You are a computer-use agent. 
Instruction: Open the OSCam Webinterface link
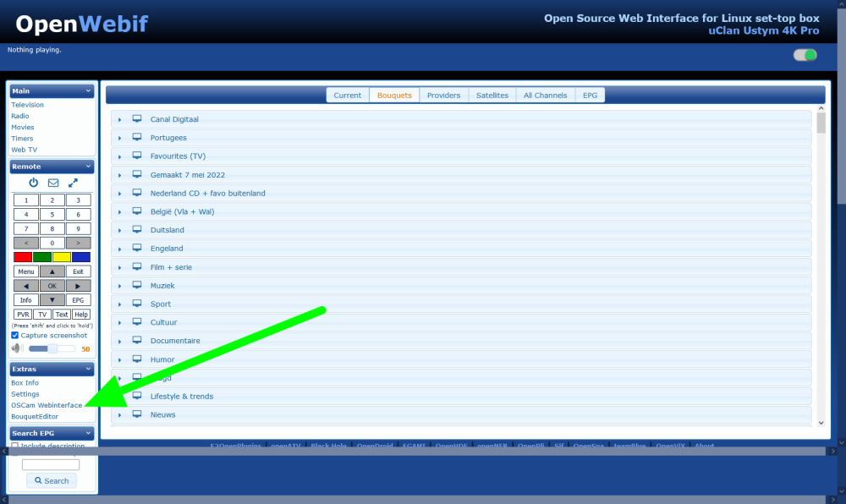47,405
